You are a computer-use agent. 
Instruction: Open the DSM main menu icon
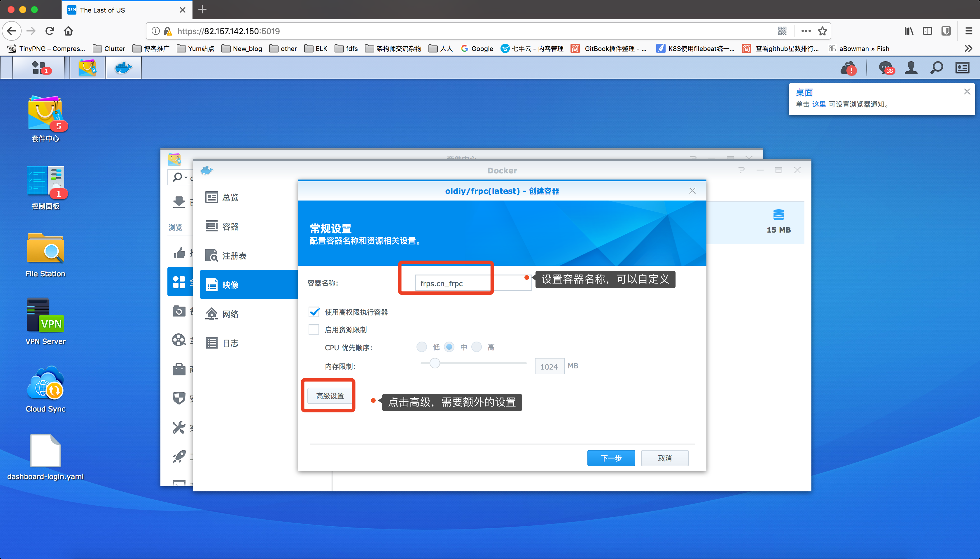click(x=38, y=68)
